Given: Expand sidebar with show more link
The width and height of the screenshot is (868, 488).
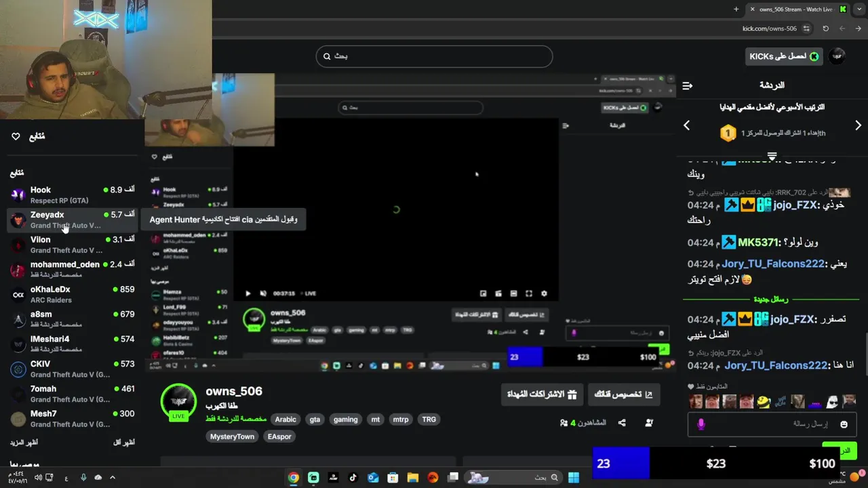Looking at the screenshot, I should [24, 443].
